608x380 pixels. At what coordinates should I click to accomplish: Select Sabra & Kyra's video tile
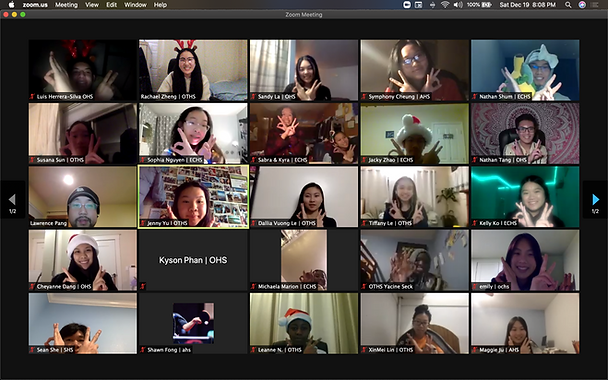(304, 133)
